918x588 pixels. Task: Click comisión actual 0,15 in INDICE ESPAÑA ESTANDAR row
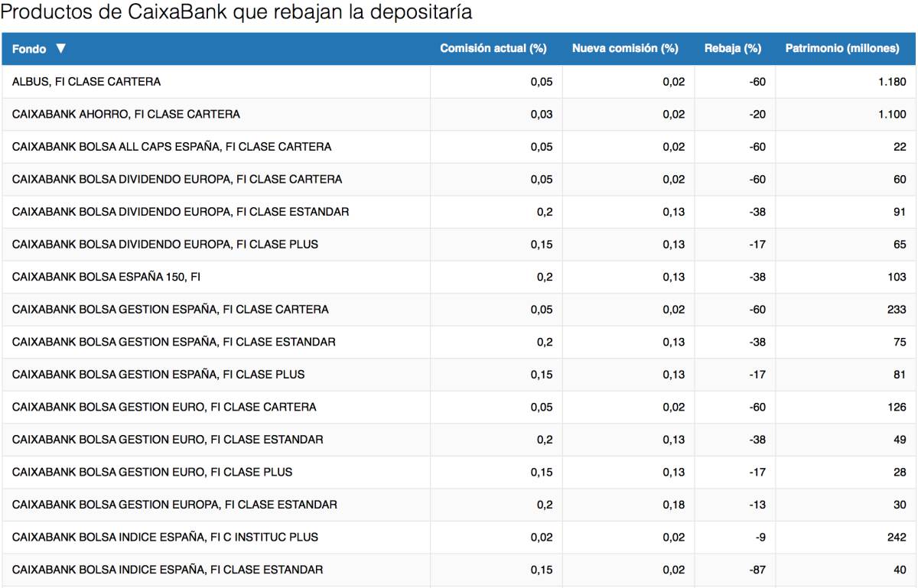[x=542, y=570]
